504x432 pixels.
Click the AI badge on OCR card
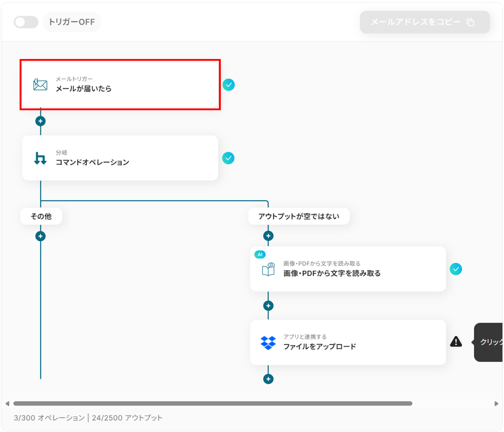click(260, 255)
